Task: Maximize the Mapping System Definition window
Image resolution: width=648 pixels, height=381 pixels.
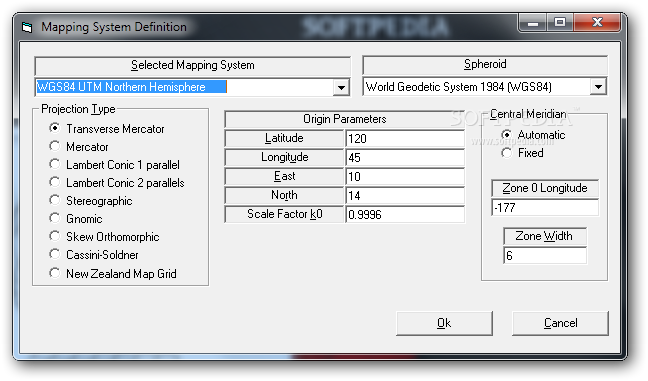Action: [x=560, y=22]
